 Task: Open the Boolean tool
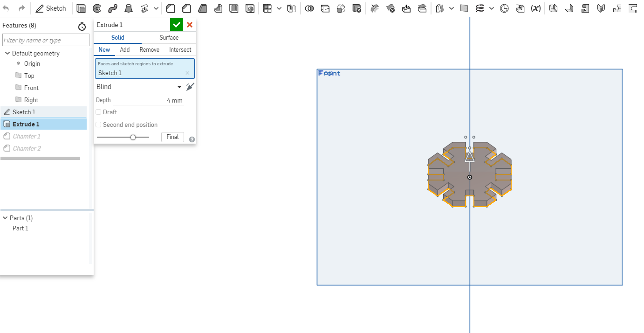pos(309,8)
